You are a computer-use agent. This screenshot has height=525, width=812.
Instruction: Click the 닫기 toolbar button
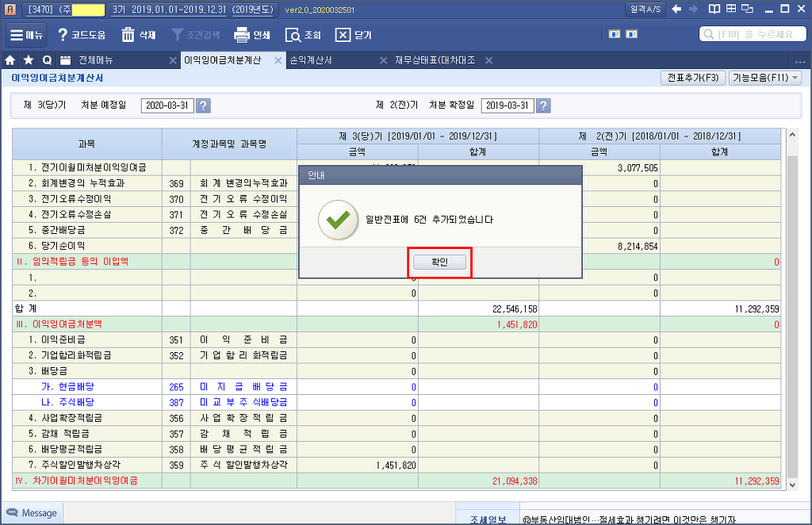(x=354, y=35)
